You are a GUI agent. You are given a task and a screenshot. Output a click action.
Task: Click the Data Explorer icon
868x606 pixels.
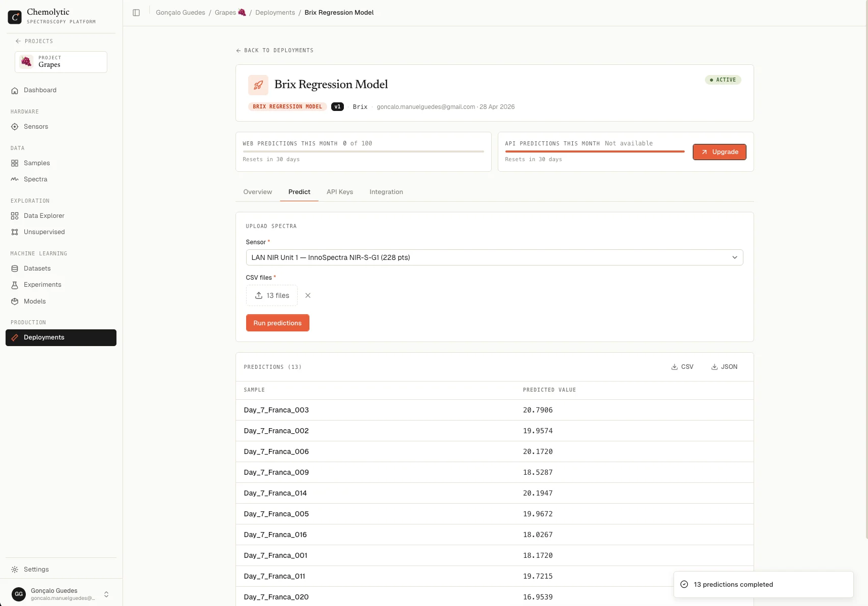click(15, 216)
